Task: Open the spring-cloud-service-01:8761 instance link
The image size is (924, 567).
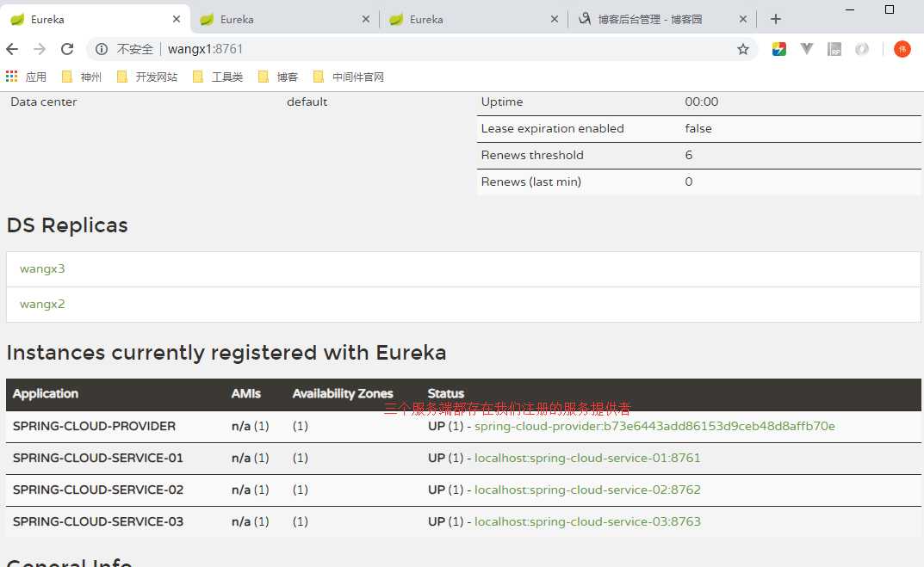Action: pos(587,458)
